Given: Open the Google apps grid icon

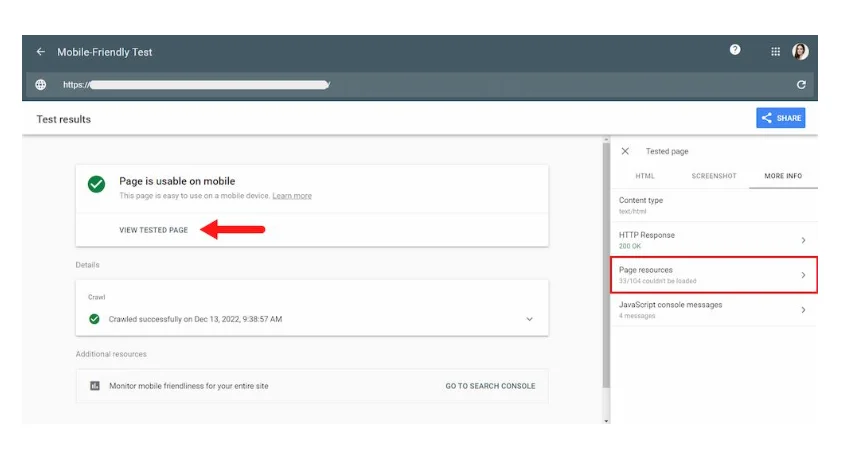Looking at the screenshot, I should 775,52.
